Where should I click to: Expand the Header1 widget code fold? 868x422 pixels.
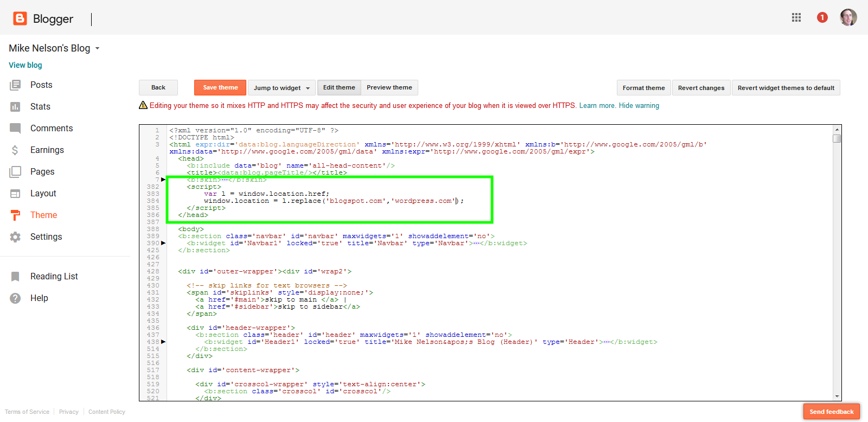163,342
